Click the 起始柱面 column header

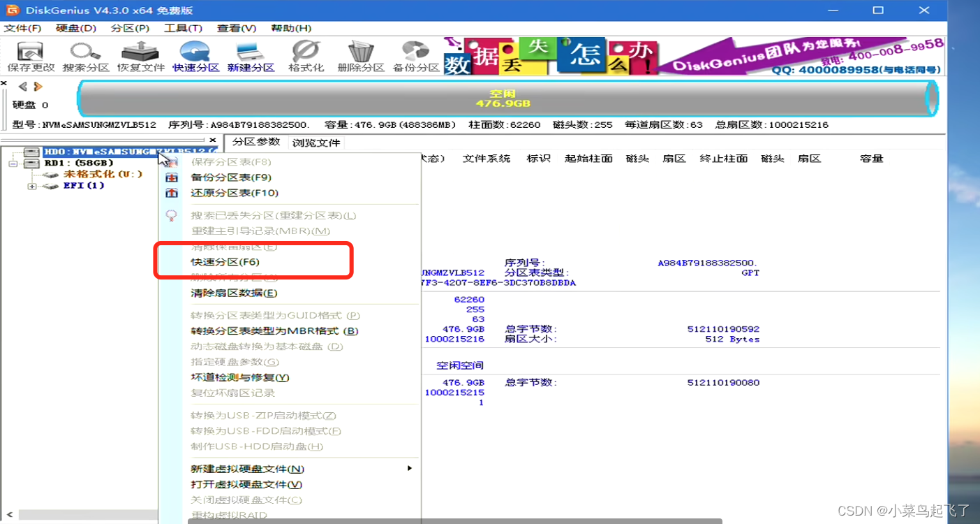click(588, 159)
